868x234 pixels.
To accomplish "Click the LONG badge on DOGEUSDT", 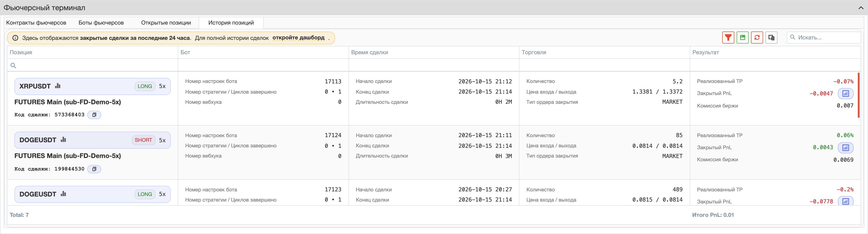I will coord(145,194).
